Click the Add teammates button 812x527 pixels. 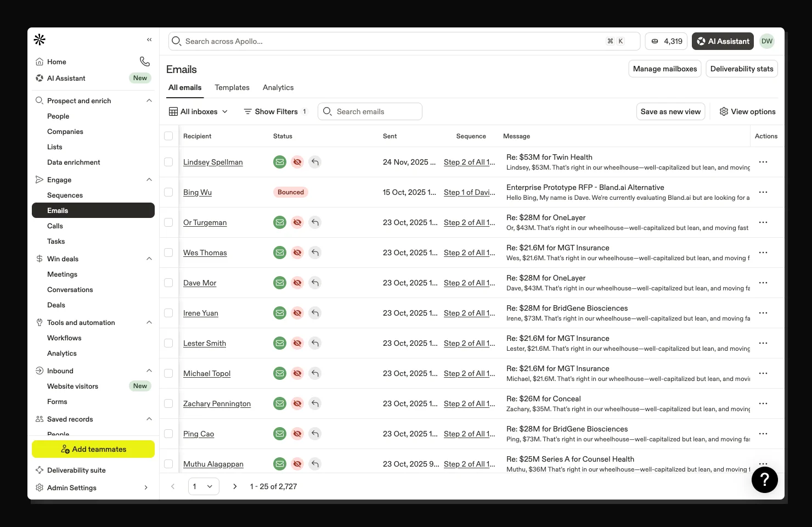tap(93, 449)
